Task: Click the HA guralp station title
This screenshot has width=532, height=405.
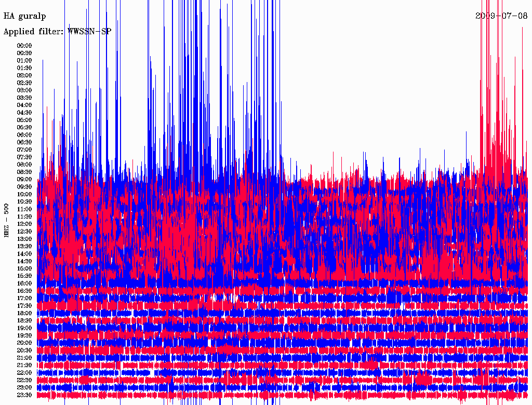Action: pyautogui.click(x=25, y=16)
